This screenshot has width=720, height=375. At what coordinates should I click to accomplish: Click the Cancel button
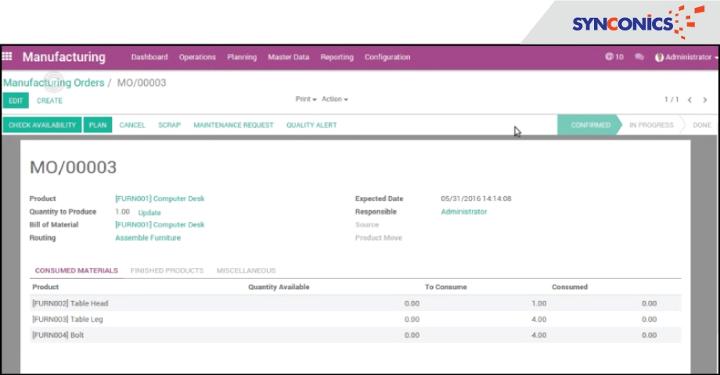[x=132, y=125]
